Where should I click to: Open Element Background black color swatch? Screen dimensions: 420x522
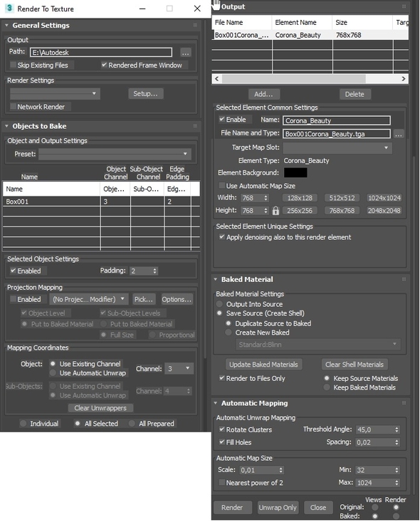(x=295, y=173)
